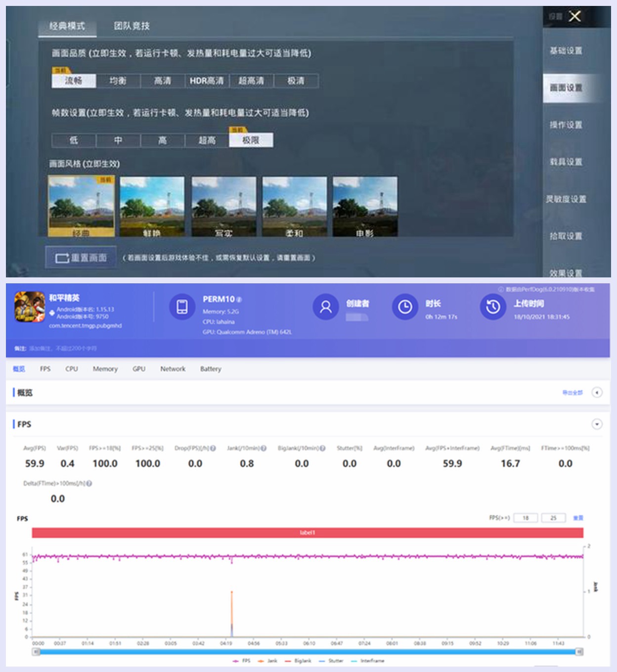Open the help icon beside Delta(FTime)>100ms[/h]

(89, 483)
